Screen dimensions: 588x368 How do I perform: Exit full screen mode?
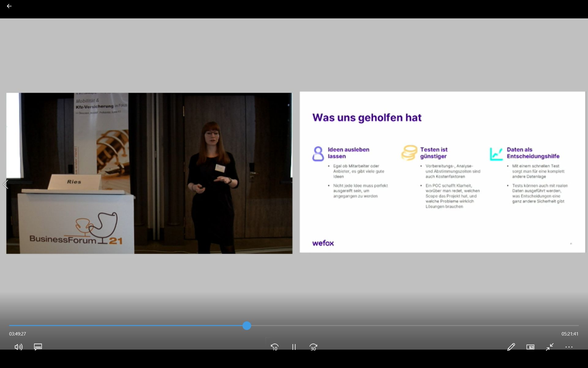coord(550,347)
